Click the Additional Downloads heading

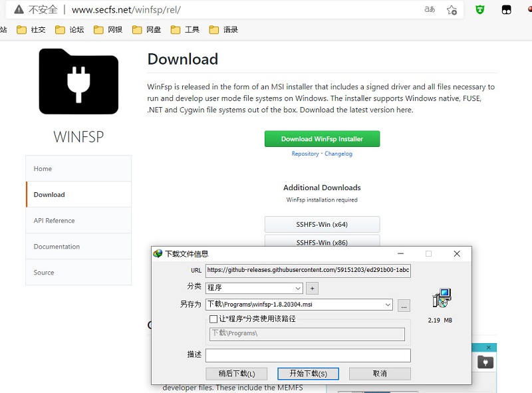[x=322, y=188]
